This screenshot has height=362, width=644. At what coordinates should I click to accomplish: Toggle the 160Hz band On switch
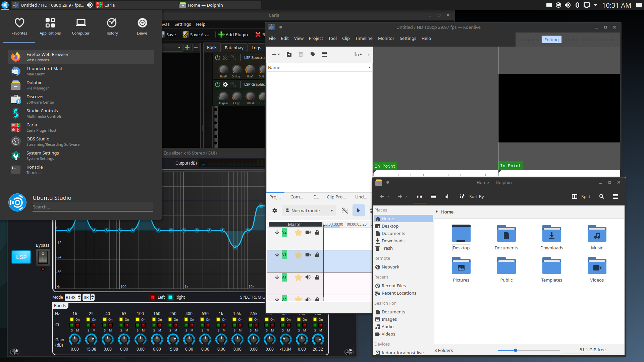(154, 319)
